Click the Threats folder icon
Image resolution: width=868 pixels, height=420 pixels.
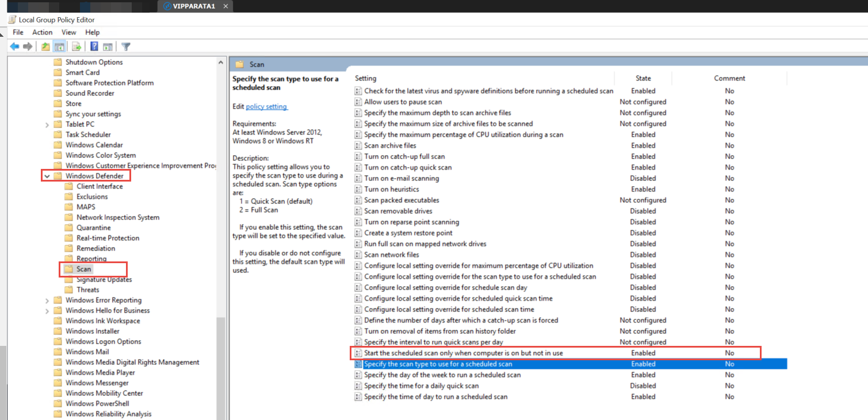pos(68,290)
